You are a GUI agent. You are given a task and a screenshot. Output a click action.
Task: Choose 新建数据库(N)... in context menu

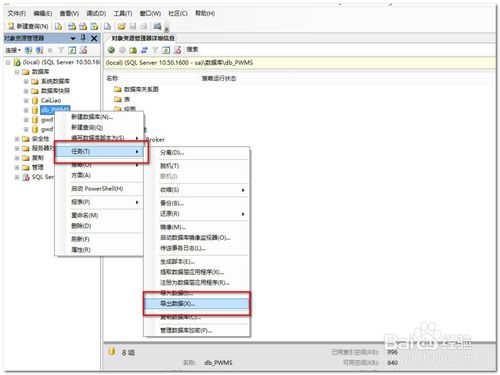click(x=99, y=117)
